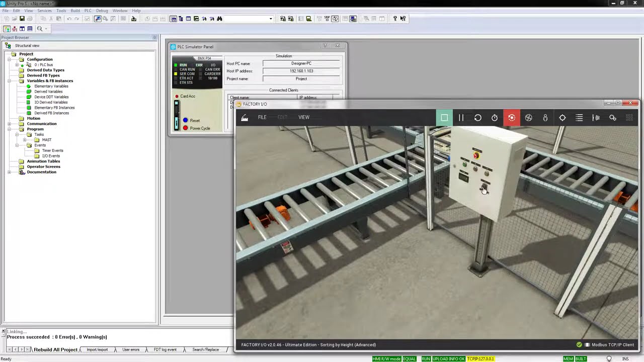Switch to the Import/export output tab

pos(97,349)
